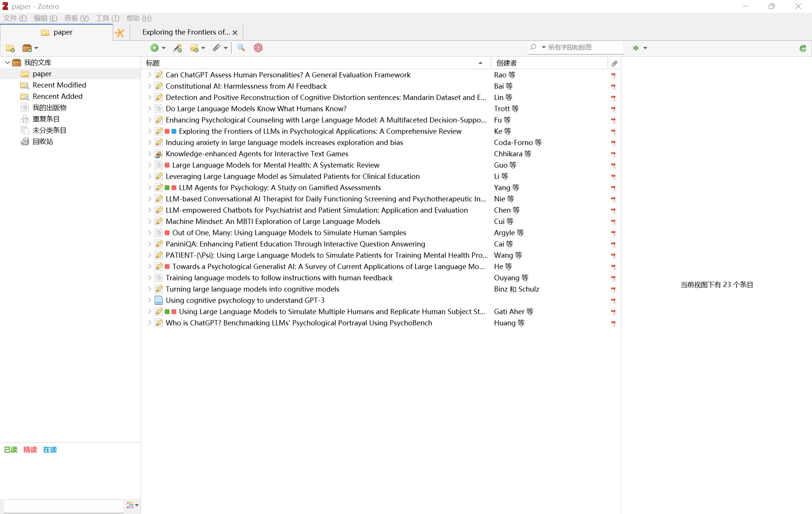
Task: Collapse the 我的文库 library tree
Action: [7, 62]
